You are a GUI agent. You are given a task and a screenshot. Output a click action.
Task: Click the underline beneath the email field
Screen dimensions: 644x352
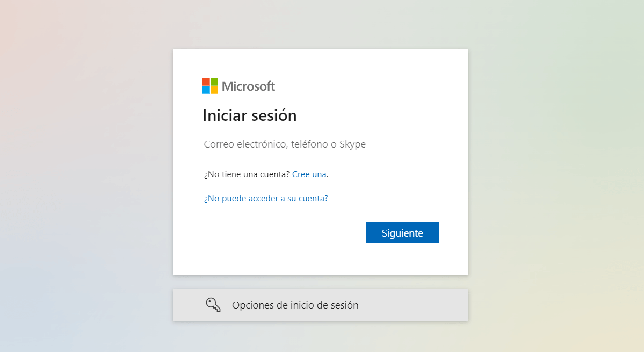coord(321,156)
